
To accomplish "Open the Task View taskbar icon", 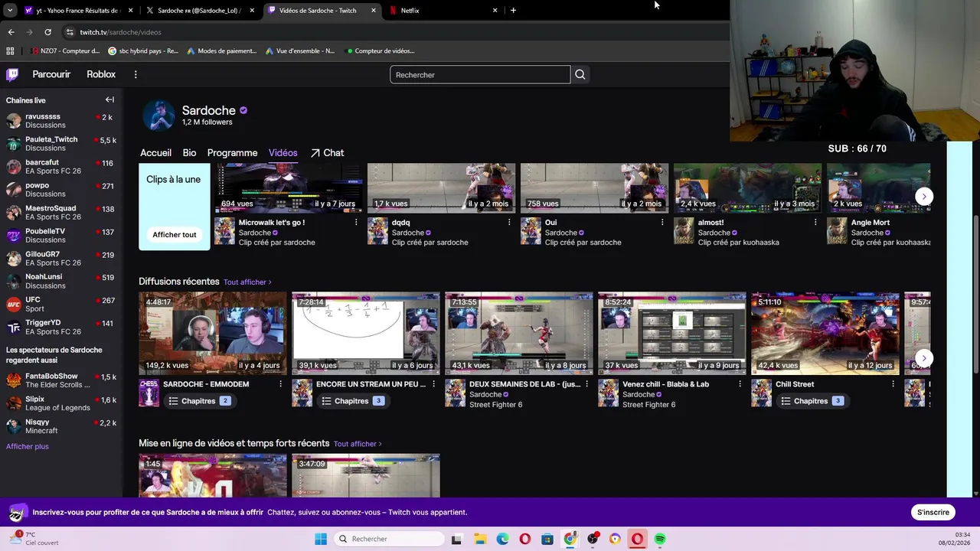I will 457,539.
